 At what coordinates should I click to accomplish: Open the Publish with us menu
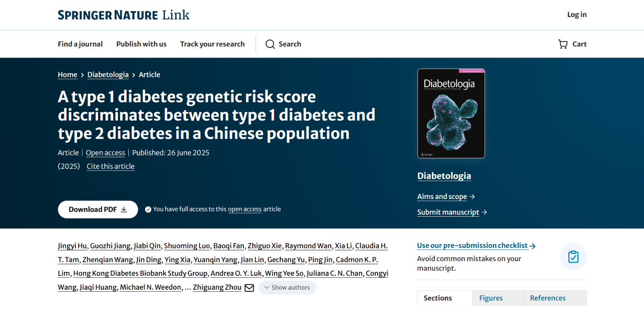pos(141,44)
